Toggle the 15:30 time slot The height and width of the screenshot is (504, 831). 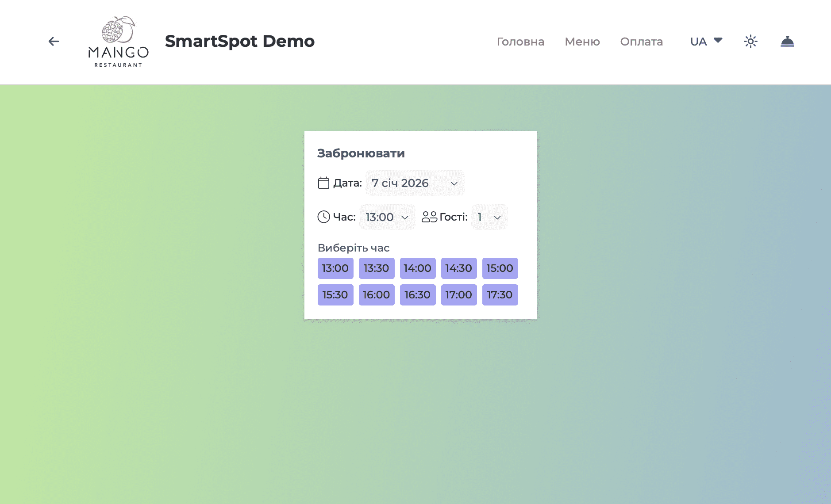click(335, 294)
